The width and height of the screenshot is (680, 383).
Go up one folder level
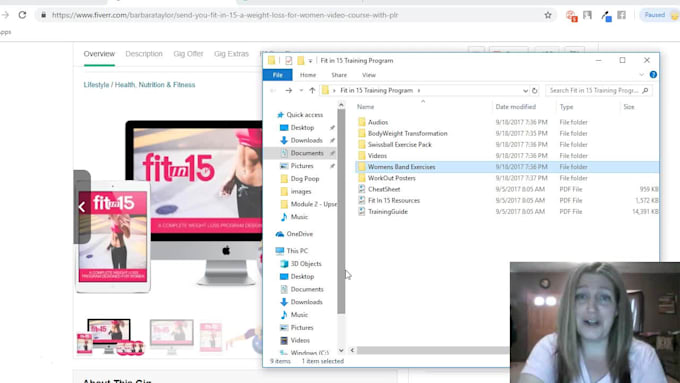(x=312, y=90)
